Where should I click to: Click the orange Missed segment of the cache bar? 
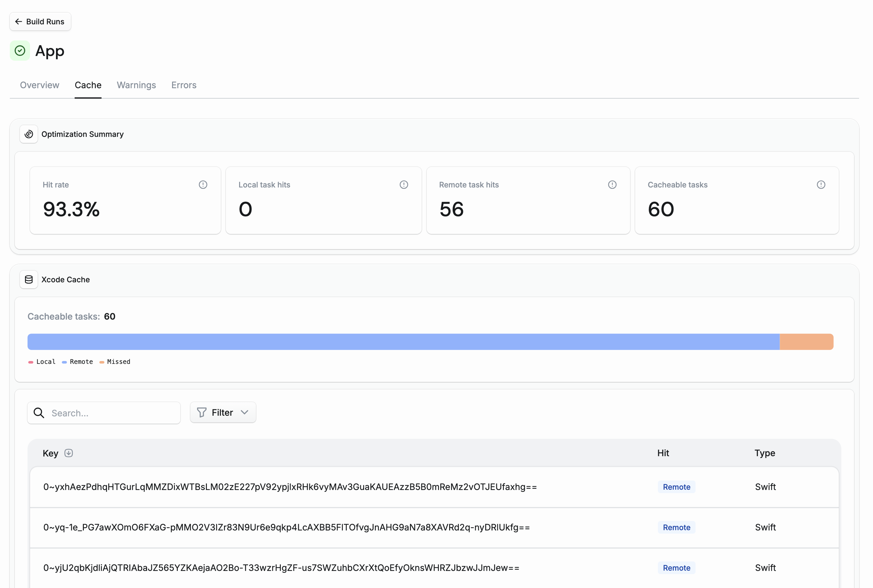[806, 342]
